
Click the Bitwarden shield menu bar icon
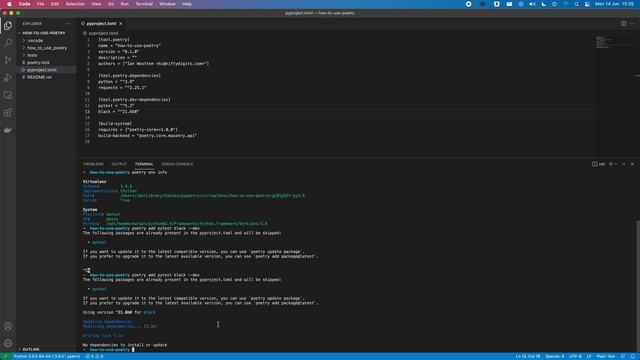pyautogui.click(x=496, y=4)
